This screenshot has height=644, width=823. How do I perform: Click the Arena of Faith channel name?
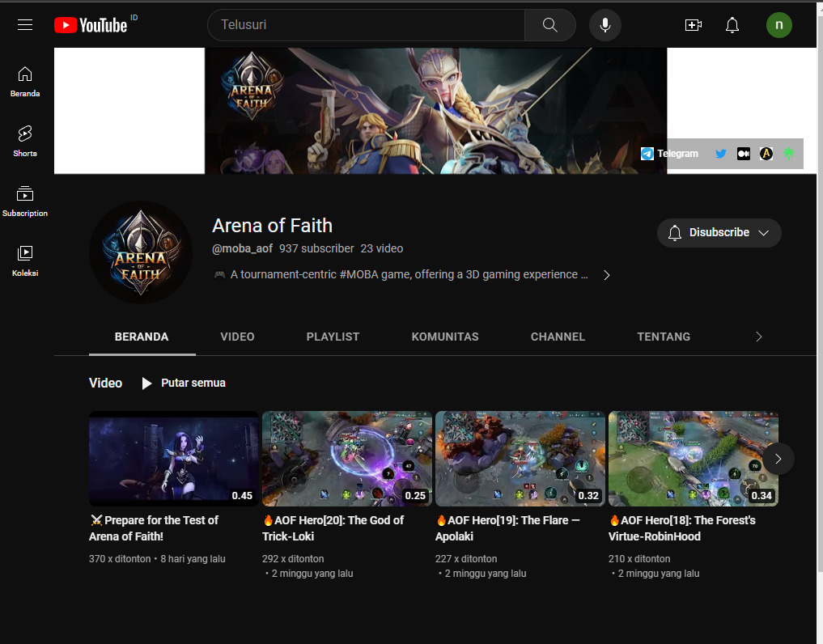coord(272,226)
